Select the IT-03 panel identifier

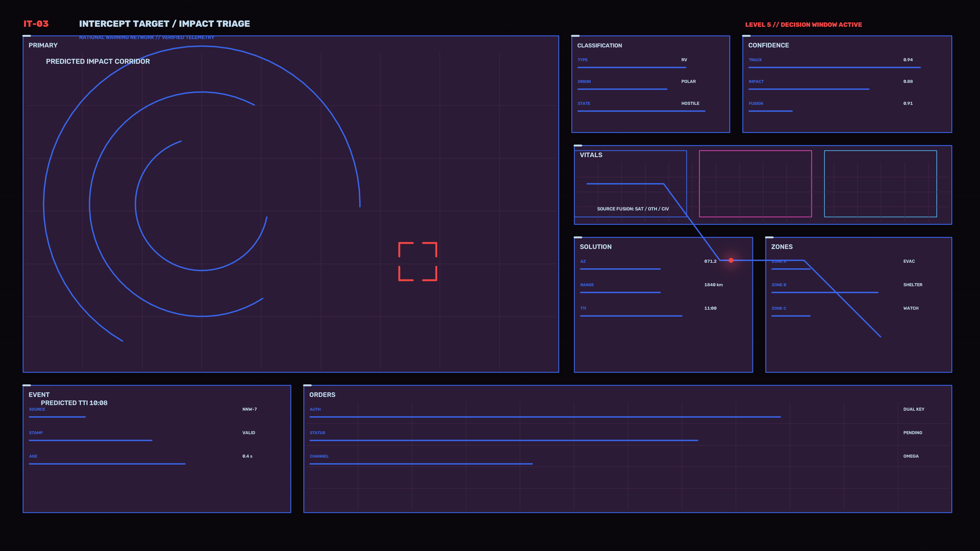click(x=36, y=23)
